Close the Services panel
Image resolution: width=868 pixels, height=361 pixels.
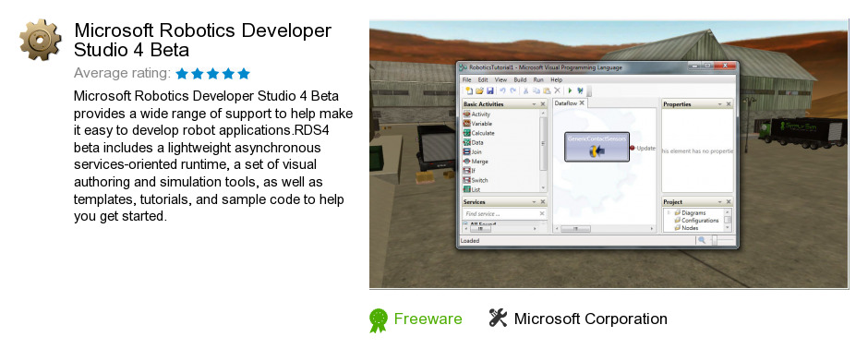pos(543,202)
